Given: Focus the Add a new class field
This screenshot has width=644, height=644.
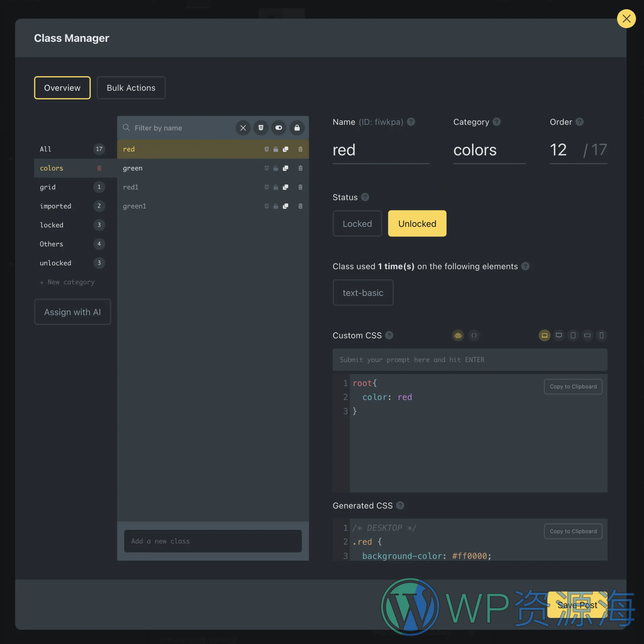Looking at the screenshot, I should tap(213, 541).
